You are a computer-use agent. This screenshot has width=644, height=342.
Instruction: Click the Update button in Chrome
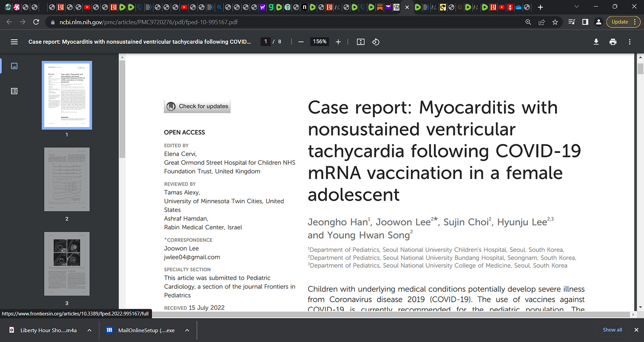620,22
